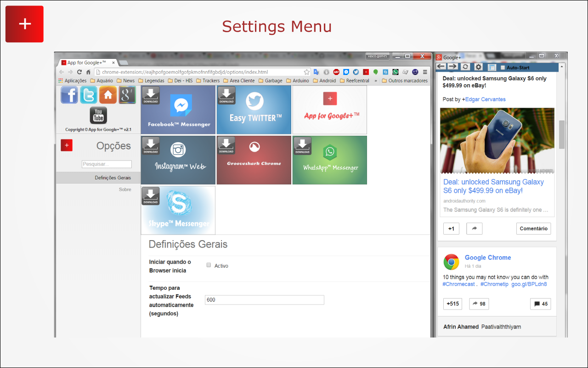Refresh the Google+ panel feed

point(465,67)
